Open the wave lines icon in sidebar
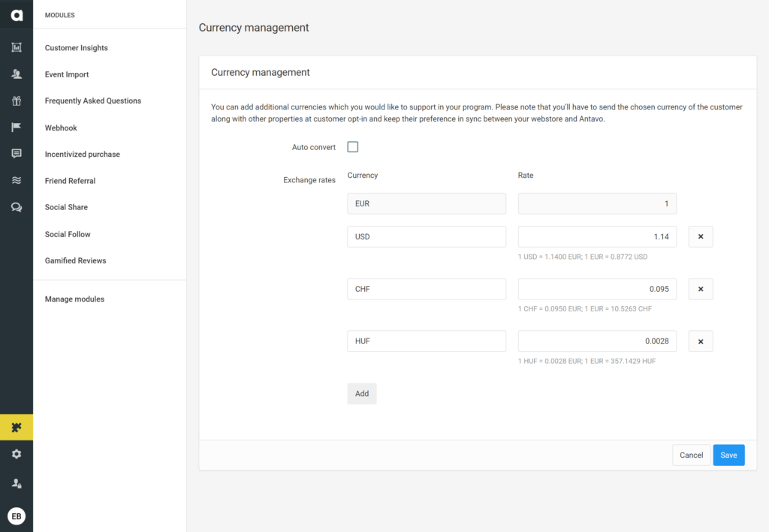 (17, 181)
